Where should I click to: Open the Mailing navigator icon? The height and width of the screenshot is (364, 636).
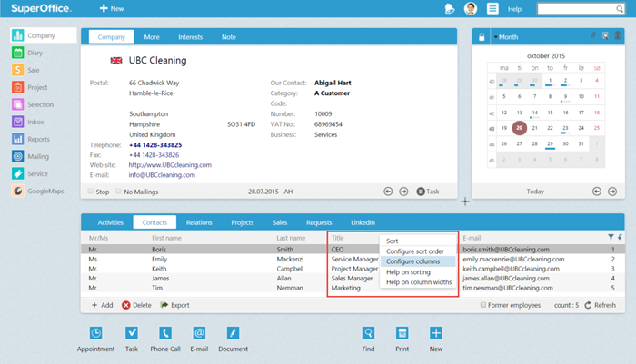pos(18,156)
